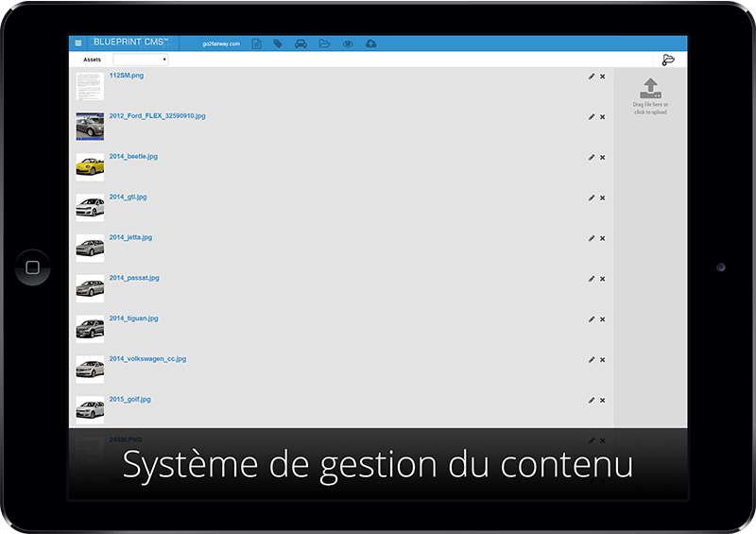Open the 2014_beetle.jpg file link
This screenshot has height=534, width=756.
pyautogui.click(x=133, y=157)
